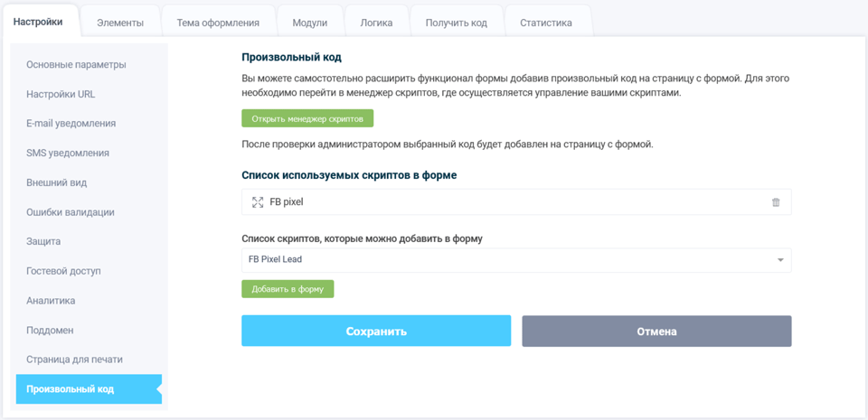The image size is (868, 420).
Task: Cancel changes with the Отмена button
Action: coord(656,331)
